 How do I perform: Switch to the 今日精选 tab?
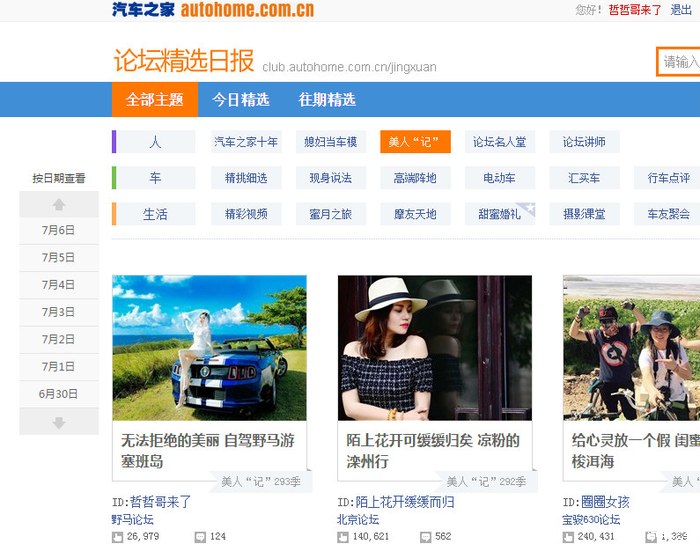pyautogui.click(x=240, y=100)
